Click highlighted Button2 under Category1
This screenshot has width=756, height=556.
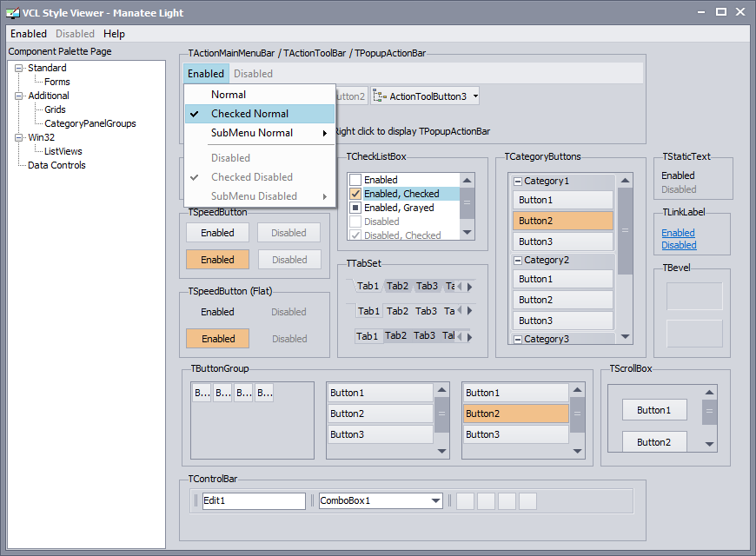coord(563,221)
